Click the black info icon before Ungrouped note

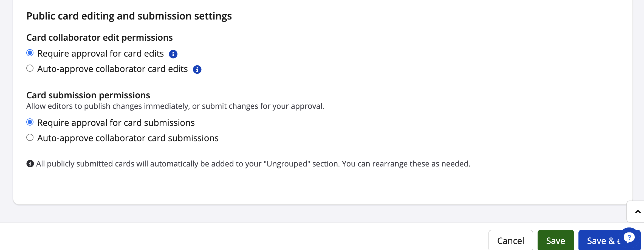click(x=30, y=164)
